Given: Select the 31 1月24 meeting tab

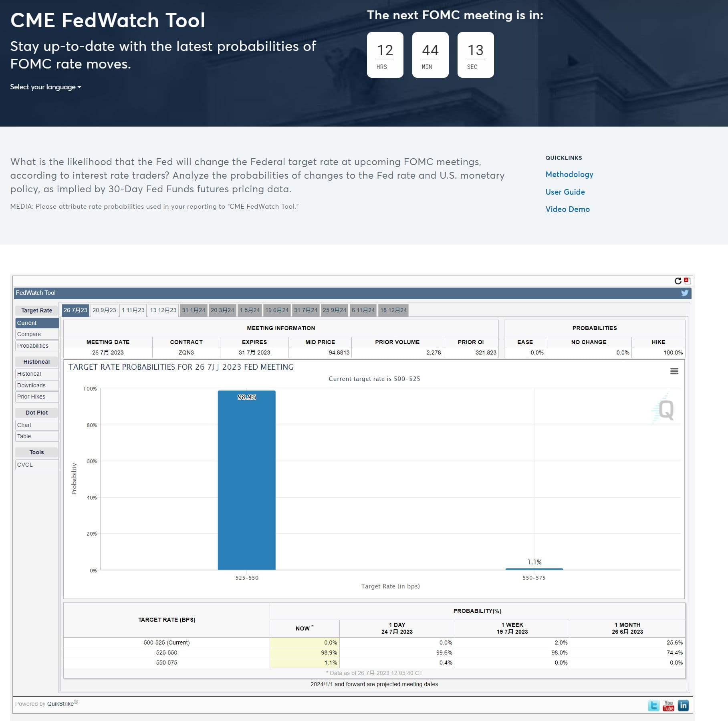Looking at the screenshot, I should [x=194, y=310].
